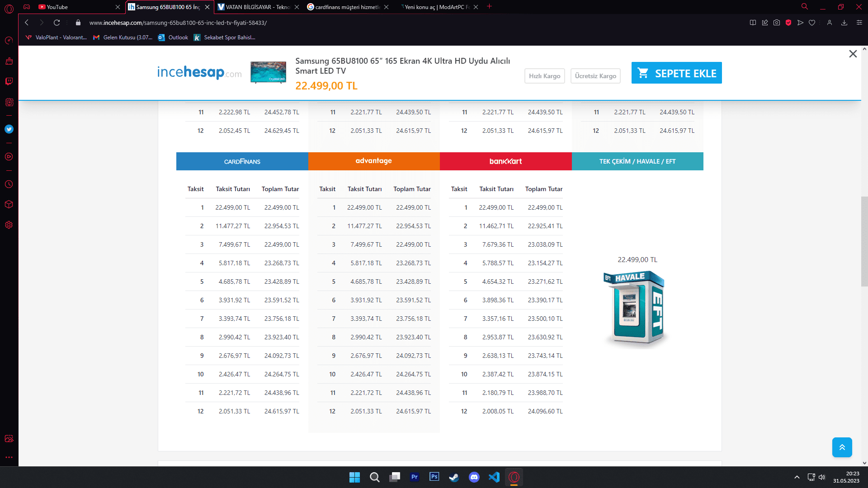Open Discord from taskbar
This screenshot has height=488, width=868.
pos(474,477)
